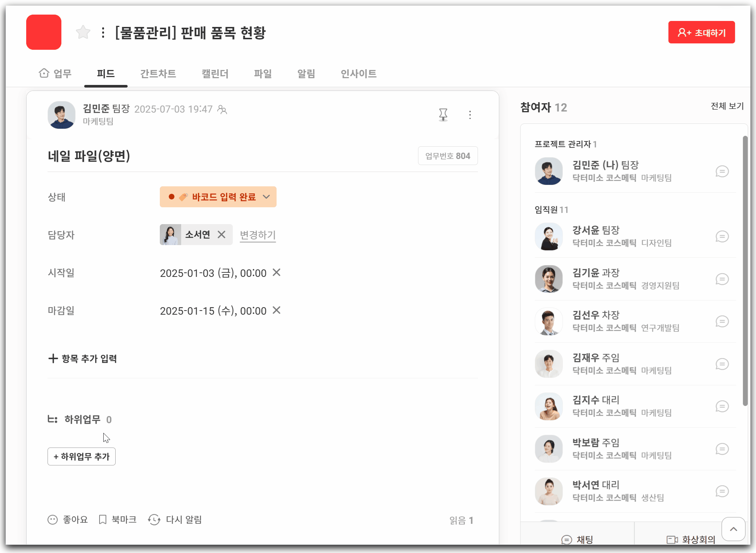Click the 다시 알림 clock icon
The width and height of the screenshot is (756, 553).
[x=154, y=520]
